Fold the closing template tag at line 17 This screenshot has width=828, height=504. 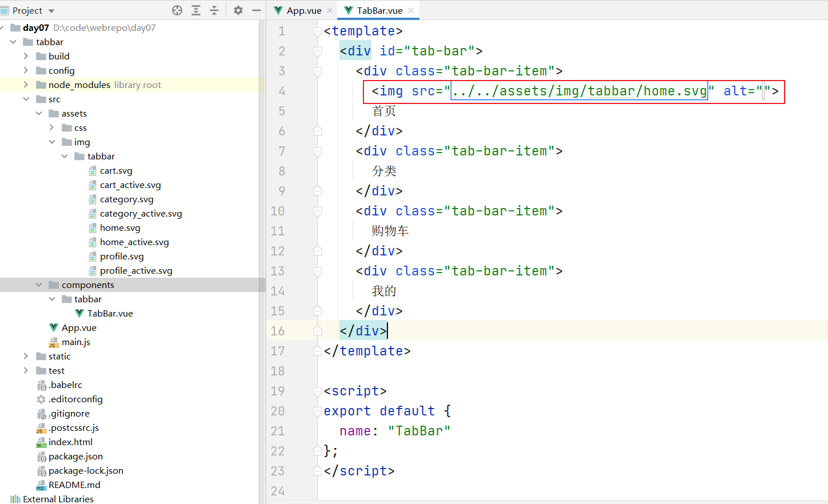point(318,351)
